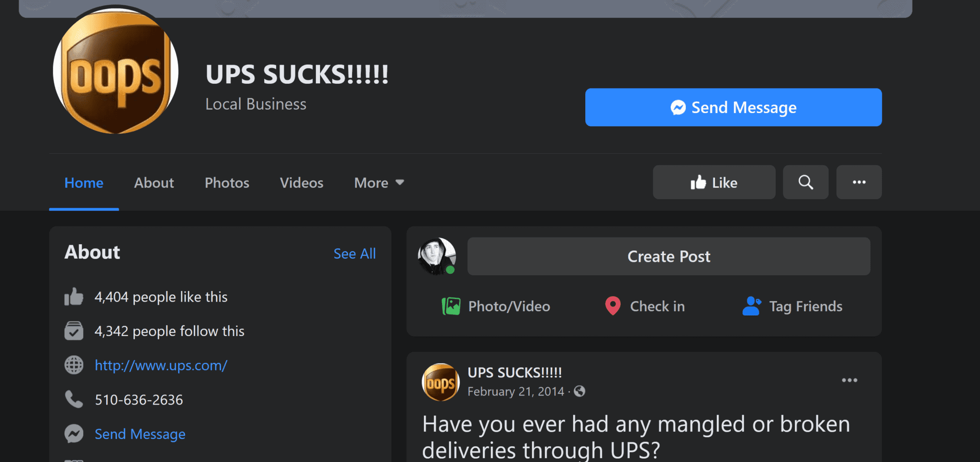Image resolution: width=980 pixels, height=462 pixels.
Task: Click the '4,342 people follow this' text
Action: (169, 331)
